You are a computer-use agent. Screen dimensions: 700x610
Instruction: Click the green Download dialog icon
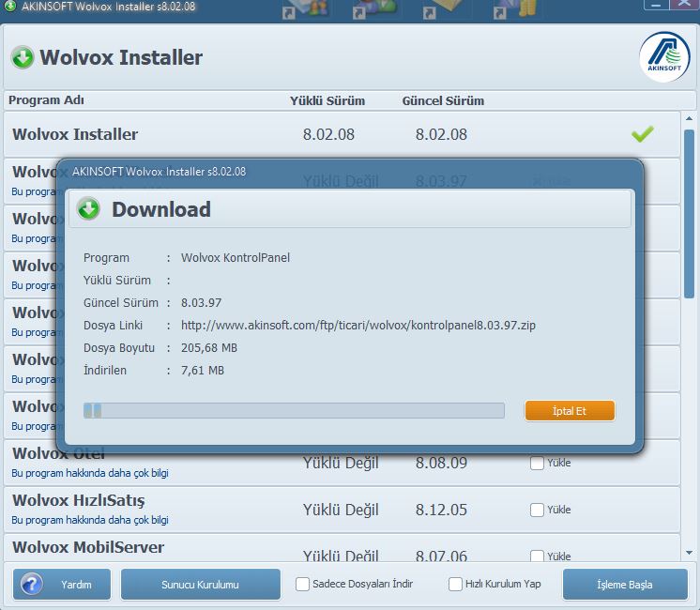coord(88,209)
